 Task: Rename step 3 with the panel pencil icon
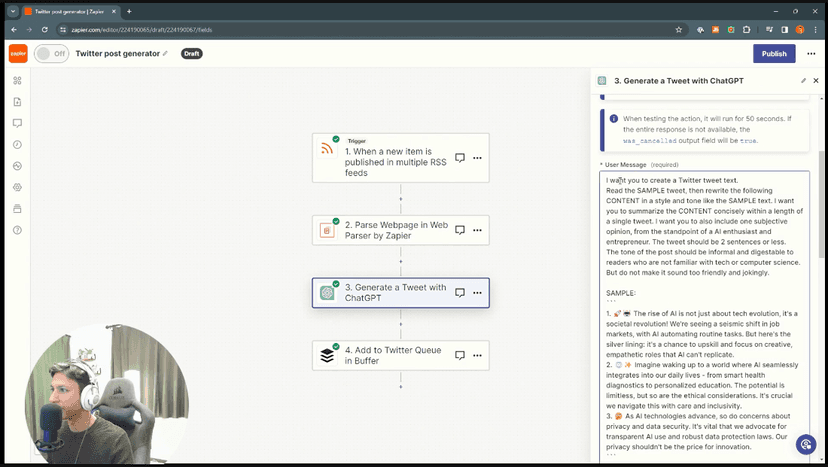pyautogui.click(x=803, y=81)
